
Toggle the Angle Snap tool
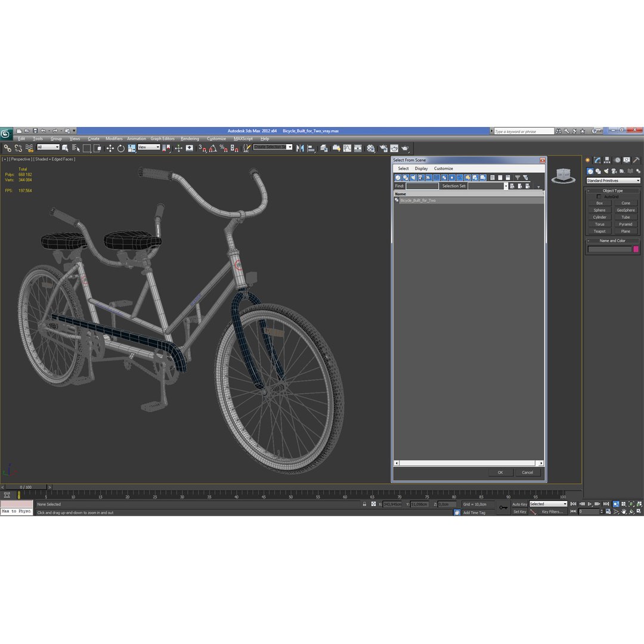[x=213, y=148]
